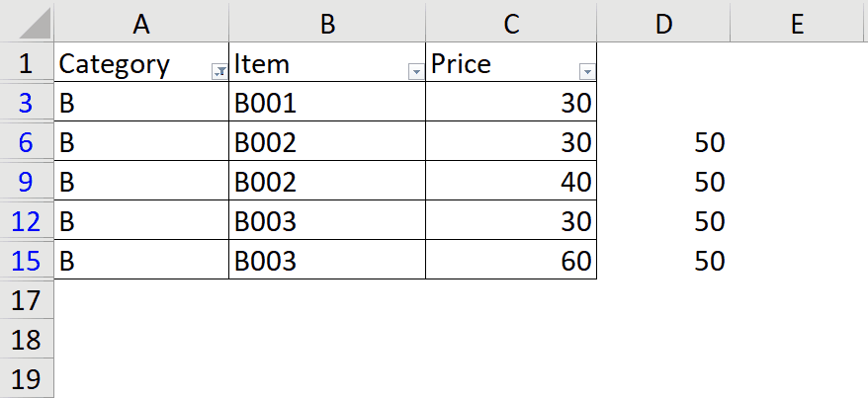Select column A header

point(141,24)
